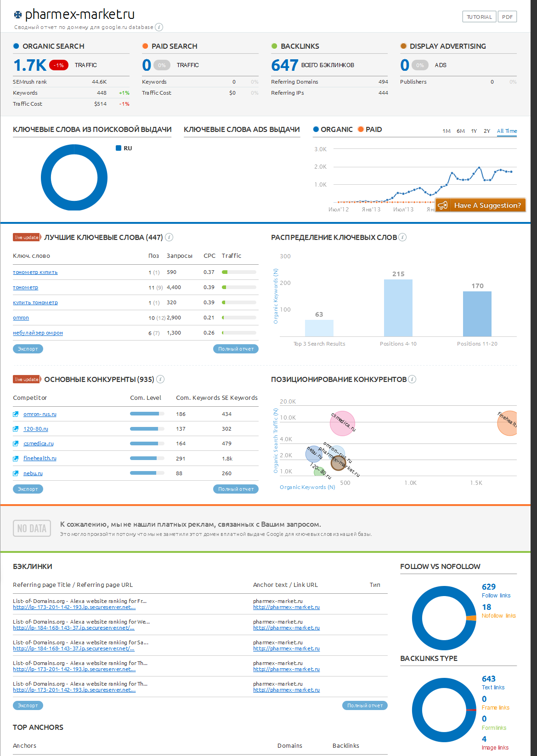The height and width of the screenshot is (756, 537).
Task: Click info icon beside Позиционирование конкурентов
Action: point(412,379)
